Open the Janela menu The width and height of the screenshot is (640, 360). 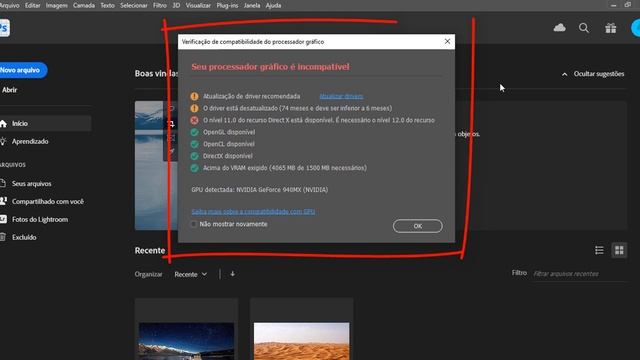point(251,5)
